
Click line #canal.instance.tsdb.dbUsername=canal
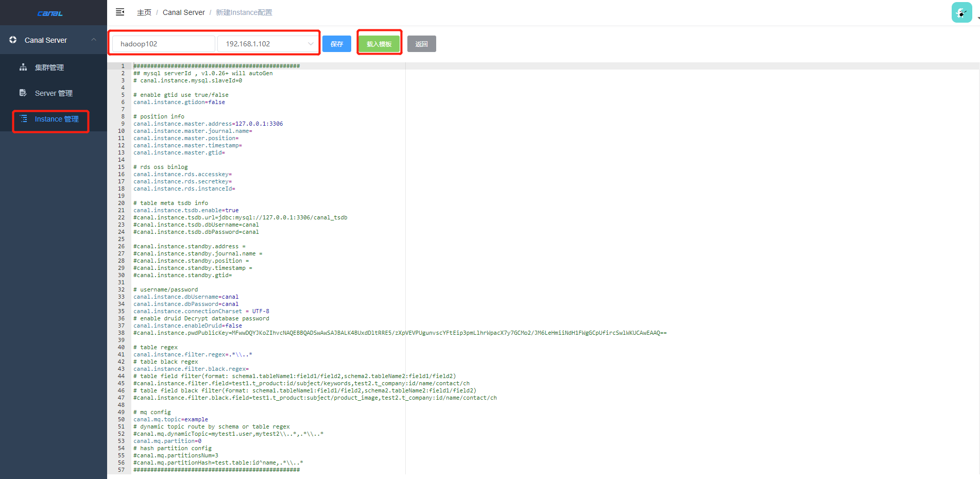196,225
